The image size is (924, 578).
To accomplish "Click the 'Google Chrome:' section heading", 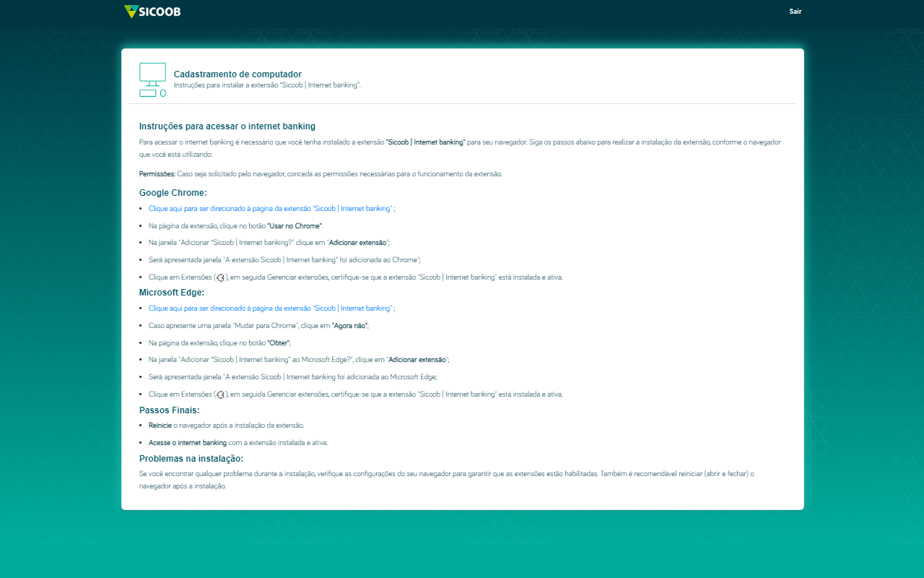I will click(173, 193).
